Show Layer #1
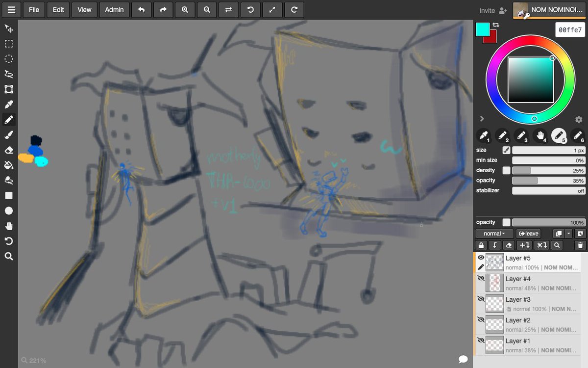This screenshot has width=588, height=368. coord(481,340)
